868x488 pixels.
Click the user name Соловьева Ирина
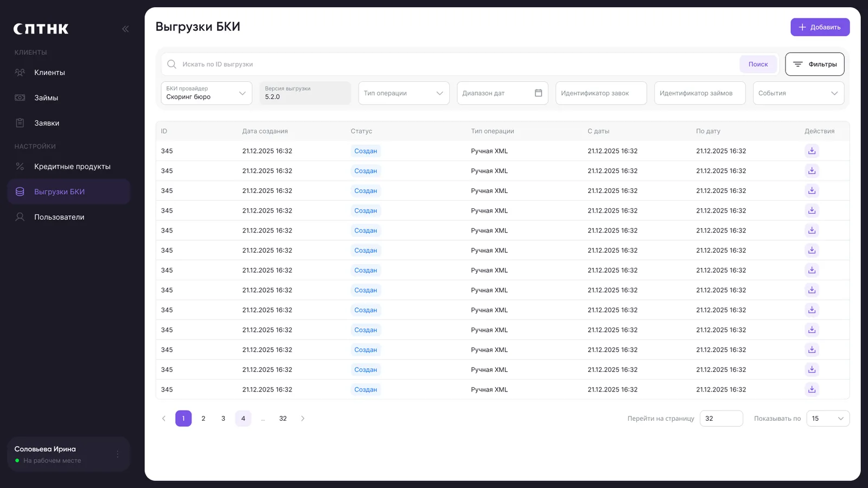click(x=45, y=449)
